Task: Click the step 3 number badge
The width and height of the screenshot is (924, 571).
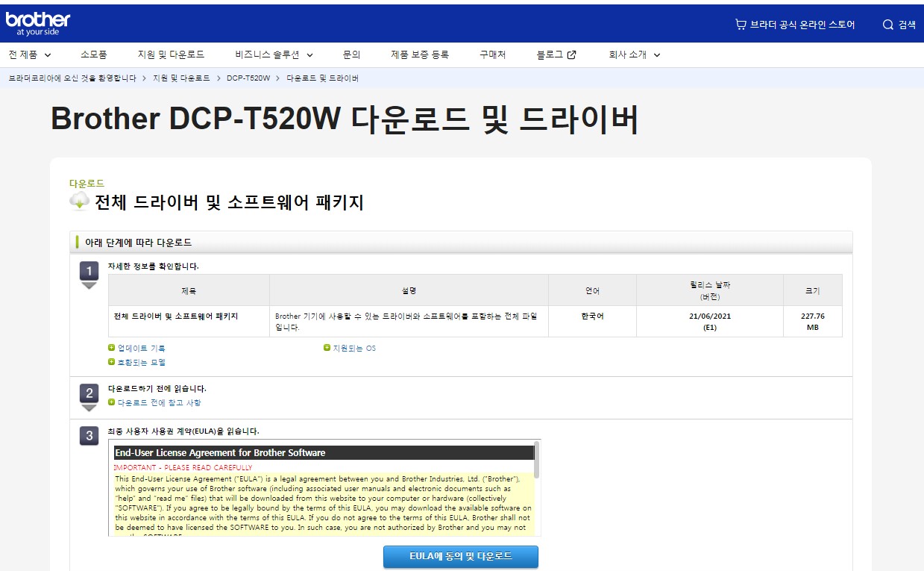Action: tap(89, 436)
